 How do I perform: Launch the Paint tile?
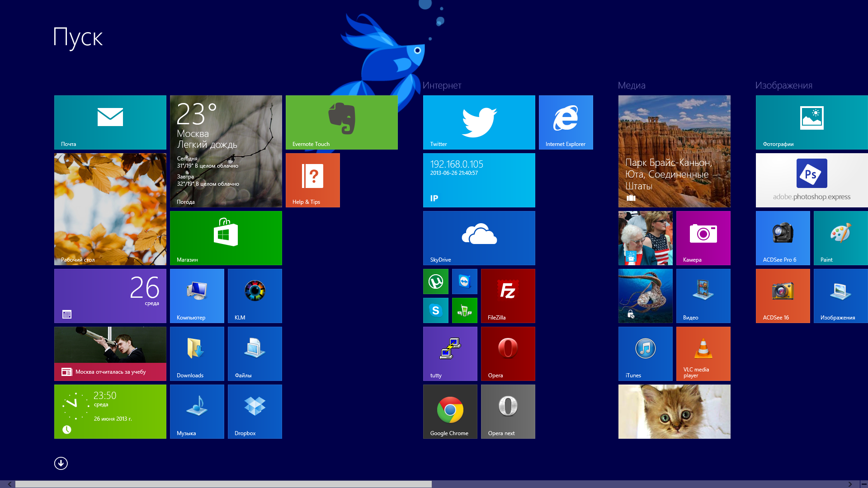coord(841,238)
